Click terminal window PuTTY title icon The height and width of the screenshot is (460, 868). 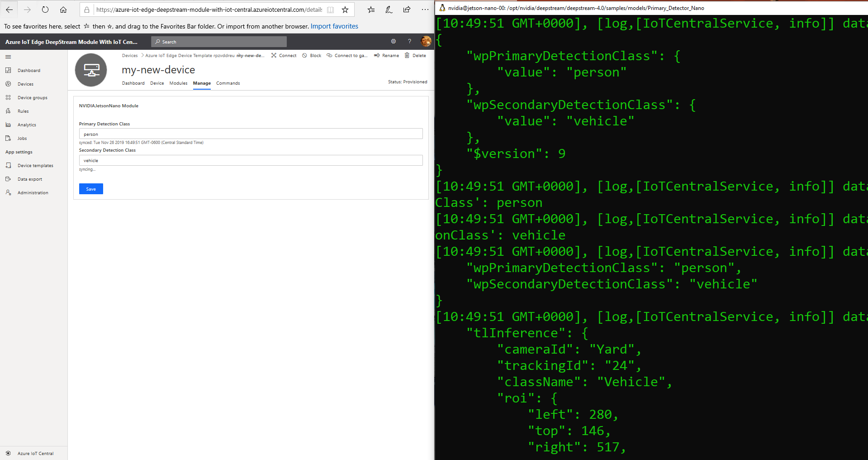coord(442,8)
